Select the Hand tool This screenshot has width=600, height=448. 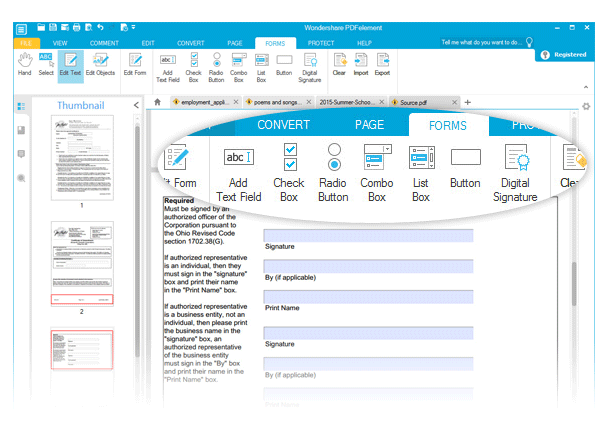pyautogui.click(x=24, y=64)
